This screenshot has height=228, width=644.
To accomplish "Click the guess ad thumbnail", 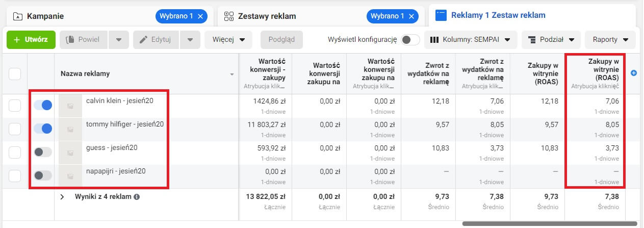I will pos(70,153).
